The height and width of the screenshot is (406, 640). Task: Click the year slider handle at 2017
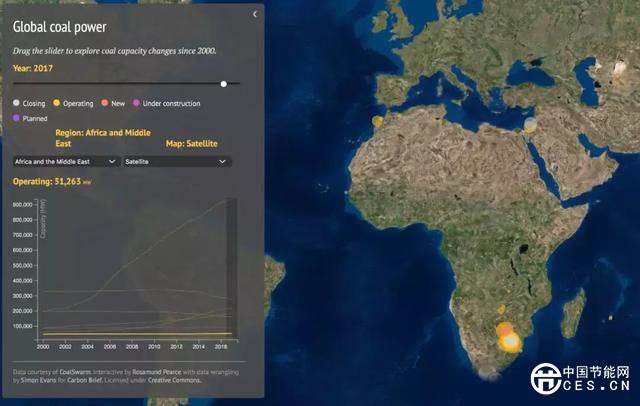pos(224,84)
